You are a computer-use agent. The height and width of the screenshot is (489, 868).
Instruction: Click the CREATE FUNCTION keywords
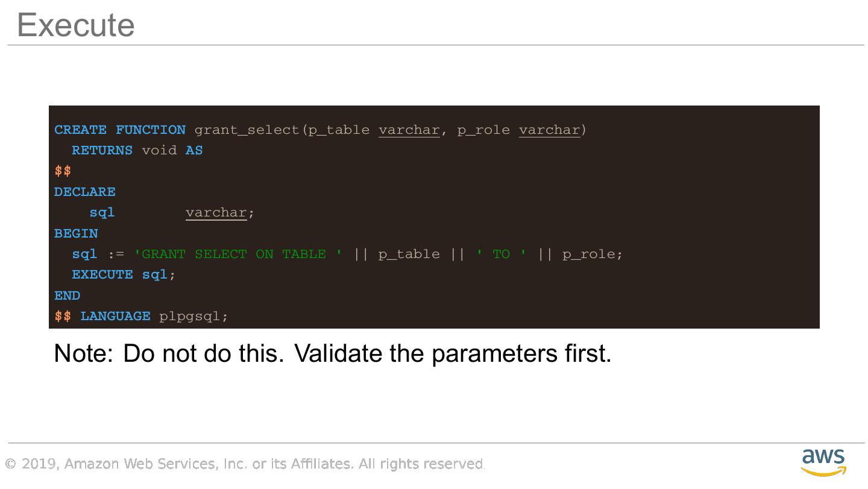(119, 130)
